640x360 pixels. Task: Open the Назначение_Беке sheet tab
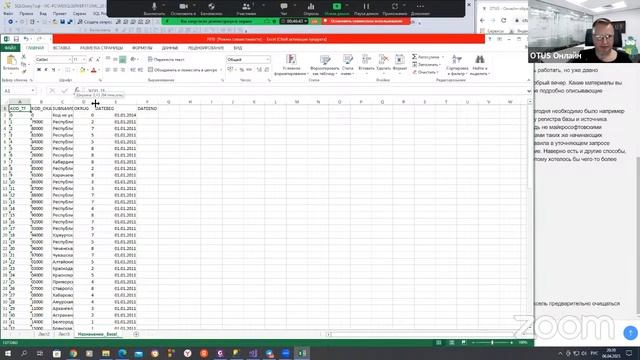click(x=97, y=334)
